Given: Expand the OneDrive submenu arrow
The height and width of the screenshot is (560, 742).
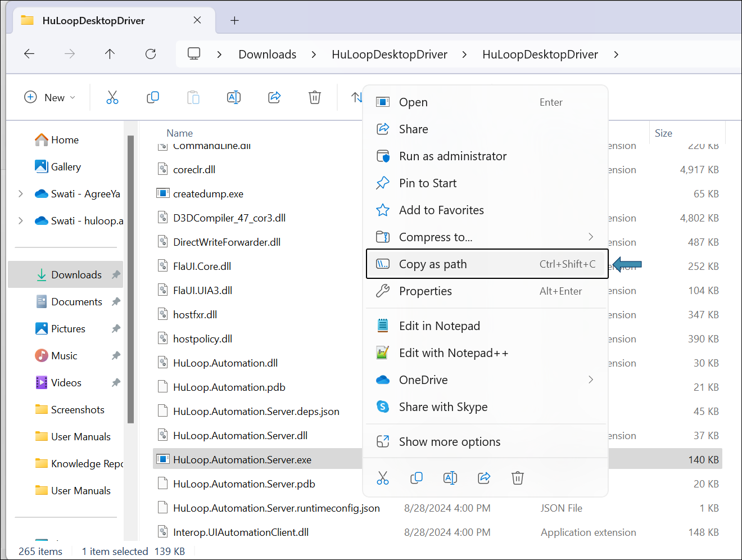Looking at the screenshot, I should click(x=591, y=380).
